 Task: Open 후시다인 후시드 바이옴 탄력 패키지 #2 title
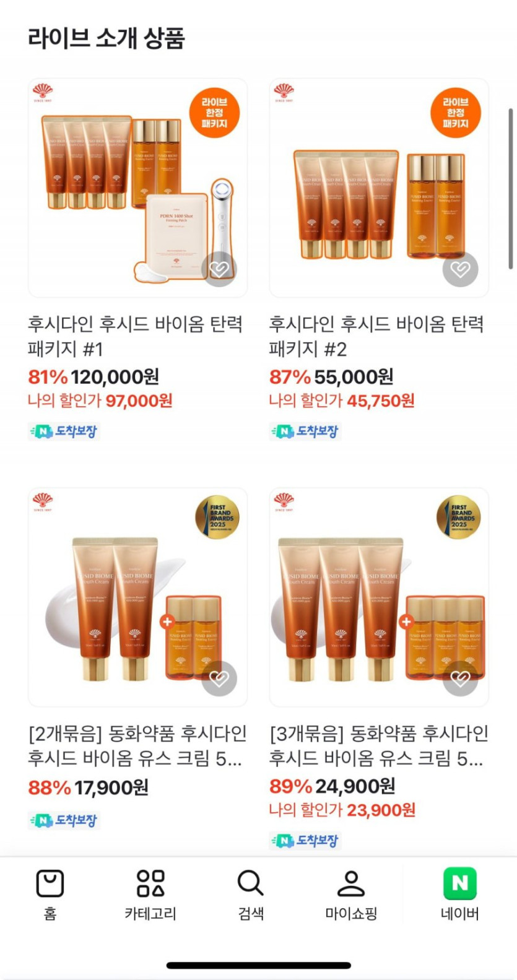pyautogui.click(x=376, y=336)
